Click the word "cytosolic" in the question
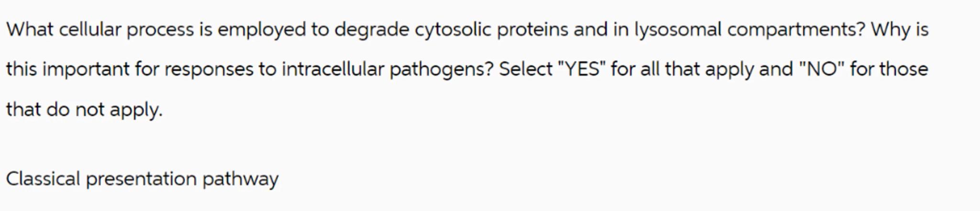Image resolution: width=980 pixels, height=211 pixels. (453, 30)
